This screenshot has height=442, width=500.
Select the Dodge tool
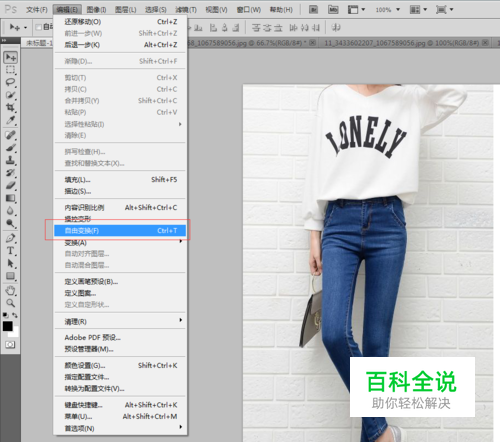click(10, 223)
